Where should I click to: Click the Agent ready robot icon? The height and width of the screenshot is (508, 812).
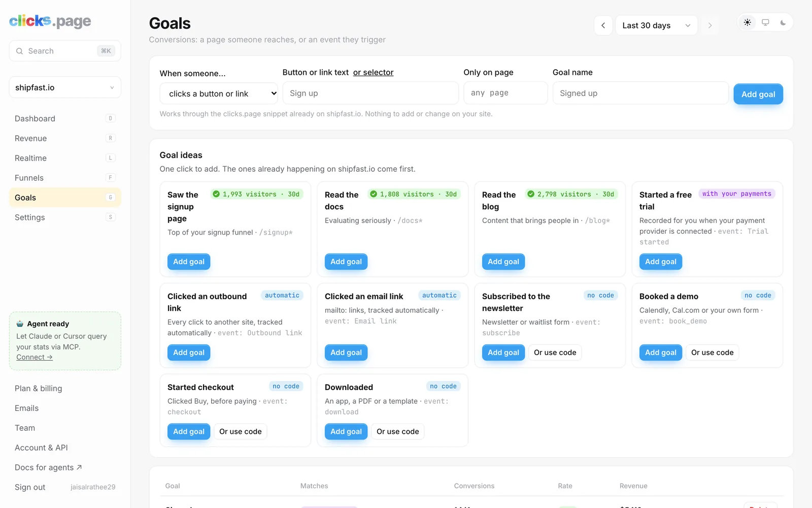click(20, 324)
